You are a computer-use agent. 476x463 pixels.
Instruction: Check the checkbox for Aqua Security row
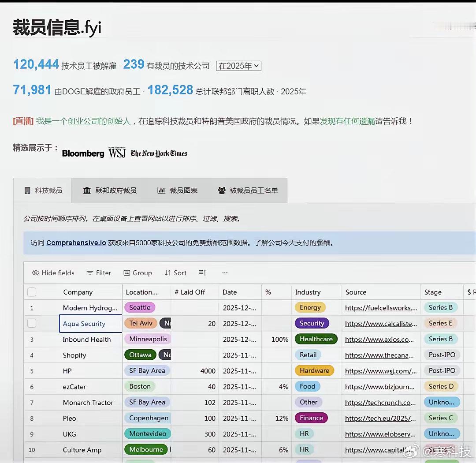click(31, 323)
